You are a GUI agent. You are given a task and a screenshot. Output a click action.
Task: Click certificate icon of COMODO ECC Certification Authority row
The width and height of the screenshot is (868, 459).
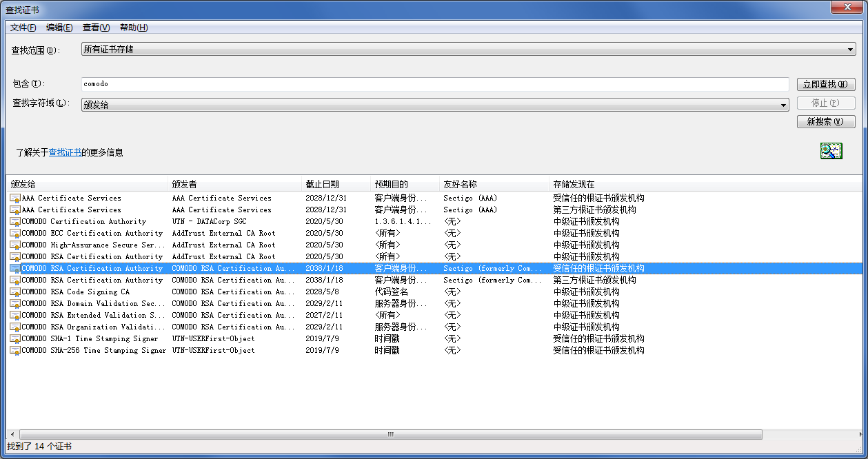coord(15,234)
